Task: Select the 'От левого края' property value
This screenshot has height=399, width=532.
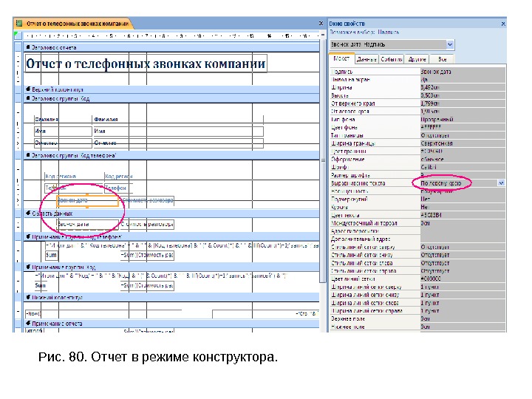Action: click(463, 112)
